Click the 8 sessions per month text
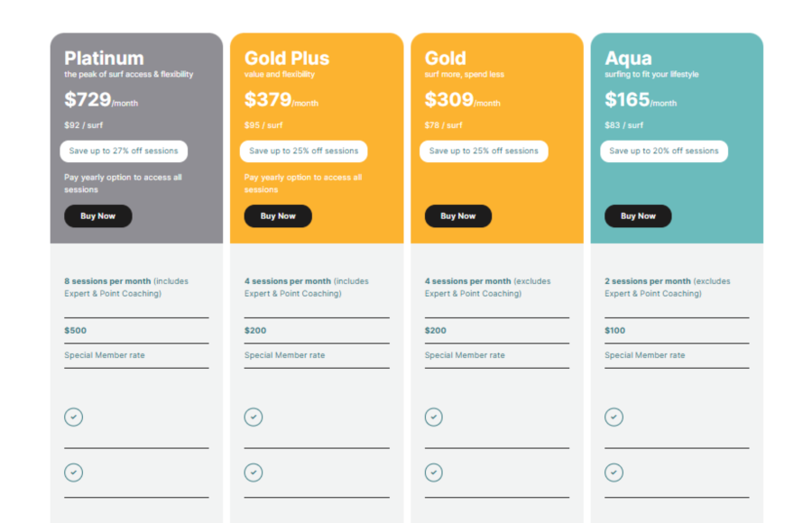The height and width of the screenshot is (523, 812). pos(107,281)
